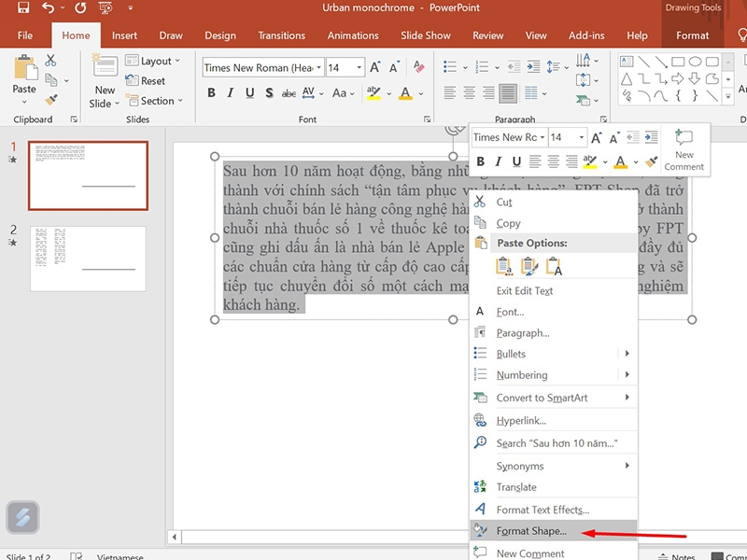
Task: Toggle Strikethrough in the ribbon
Action: [289, 93]
